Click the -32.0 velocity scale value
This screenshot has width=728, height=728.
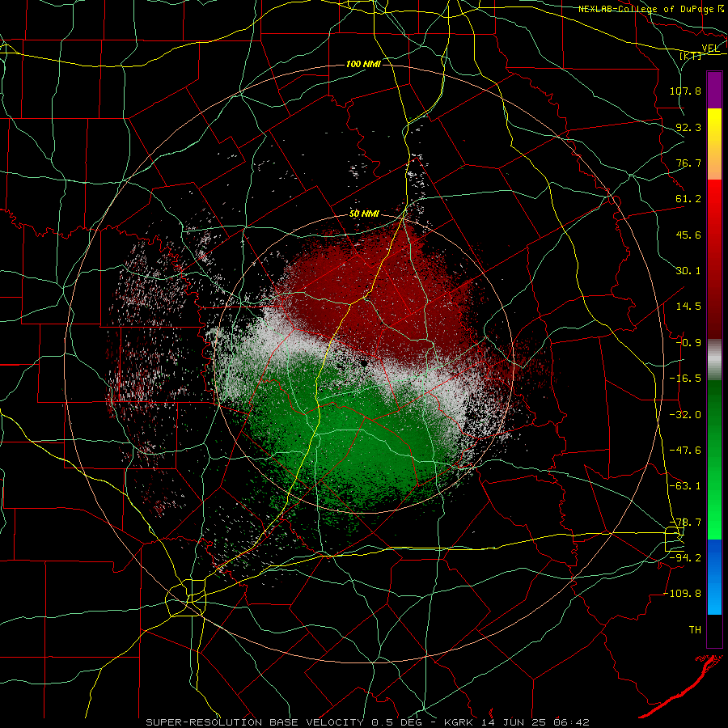pos(685,415)
